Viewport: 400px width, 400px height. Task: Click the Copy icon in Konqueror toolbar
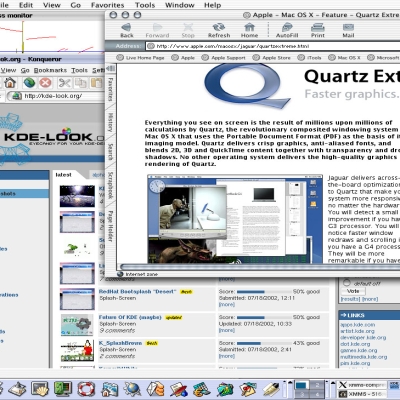pos(80,83)
